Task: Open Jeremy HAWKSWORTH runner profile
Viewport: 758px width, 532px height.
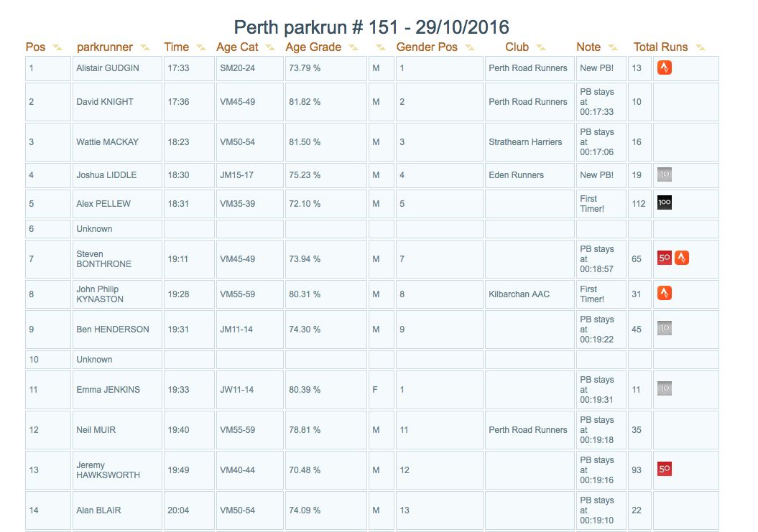Action: (108, 470)
